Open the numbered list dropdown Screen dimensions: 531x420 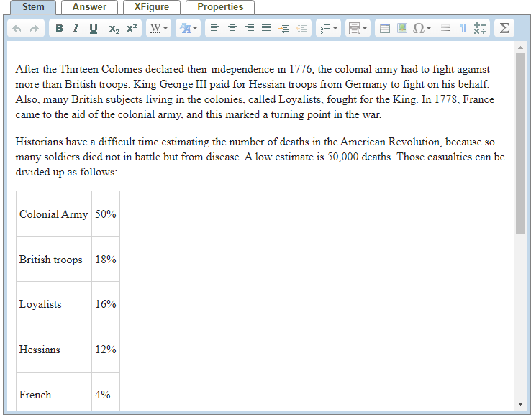click(329, 29)
